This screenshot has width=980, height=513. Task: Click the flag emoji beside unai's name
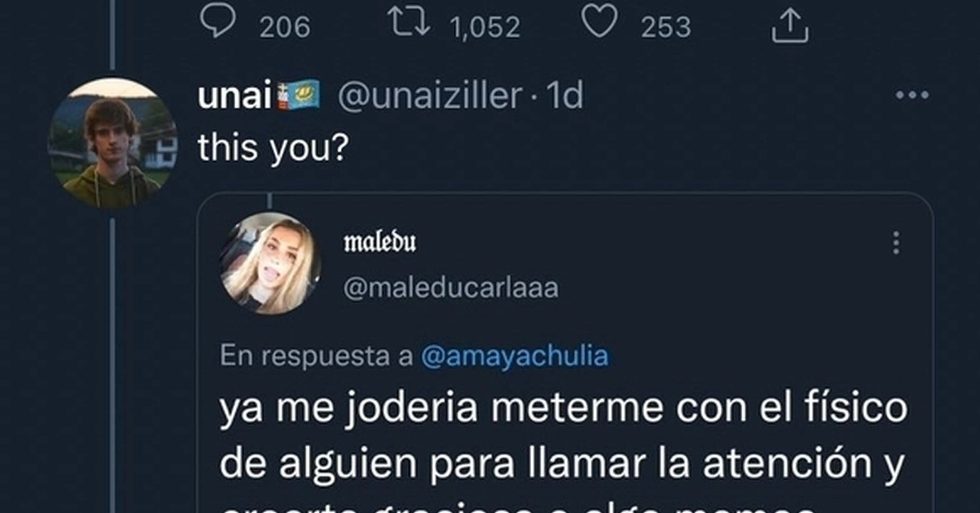pos(299,96)
